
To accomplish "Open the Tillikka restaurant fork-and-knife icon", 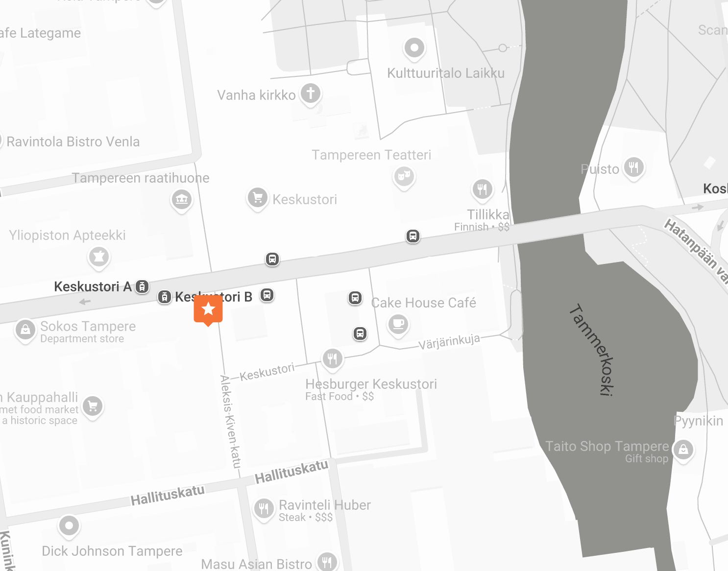I will (483, 189).
